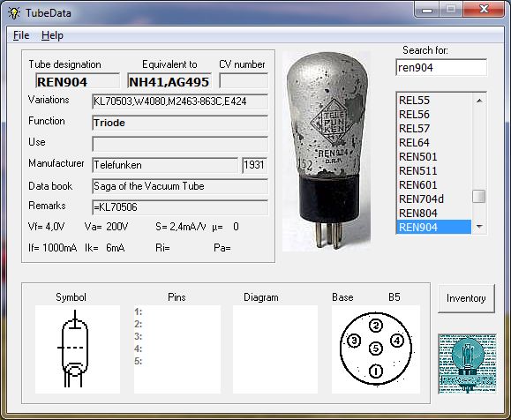This screenshot has height=420, width=511.
Task: Click the B5 base pin diagram
Action: tap(376, 349)
